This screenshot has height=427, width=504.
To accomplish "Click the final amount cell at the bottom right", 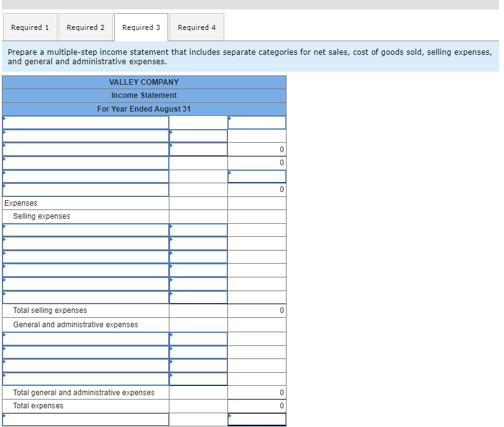I will pos(257,420).
